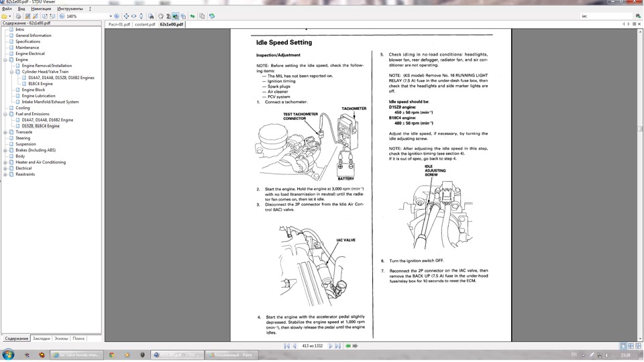644x362 pixels.
Task: Click the zoom in plus icon
Action: 117,16
